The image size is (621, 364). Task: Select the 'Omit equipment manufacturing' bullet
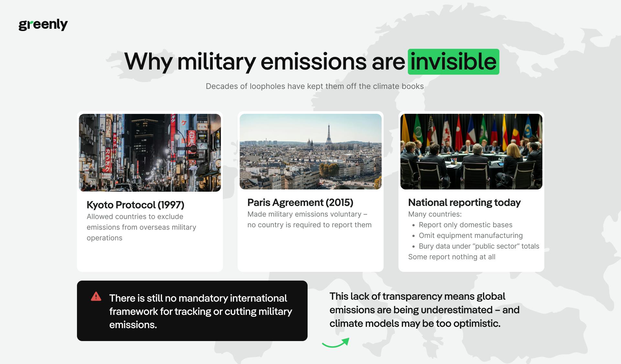(x=471, y=235)
